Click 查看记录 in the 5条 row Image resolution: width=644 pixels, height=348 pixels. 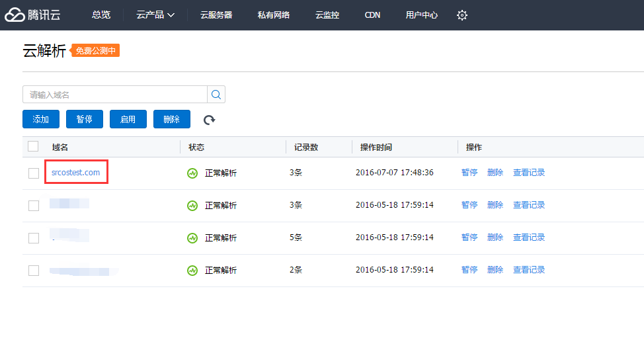click(529, 238)
